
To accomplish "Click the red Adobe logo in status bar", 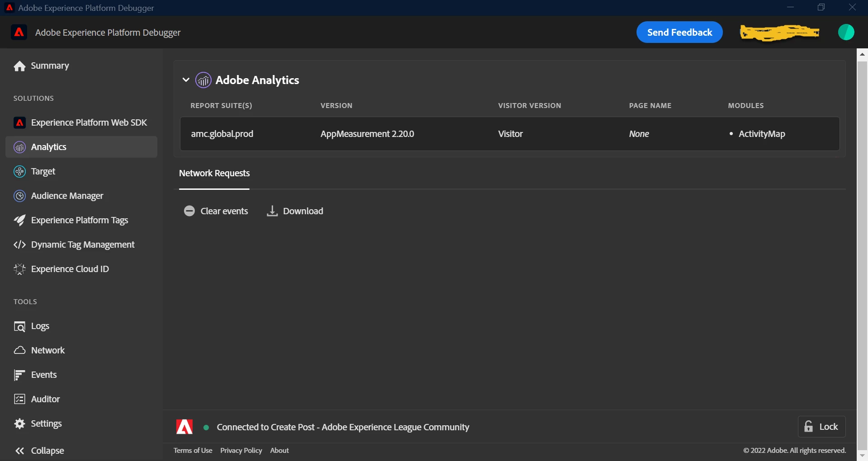I will (x=184, y=427).
